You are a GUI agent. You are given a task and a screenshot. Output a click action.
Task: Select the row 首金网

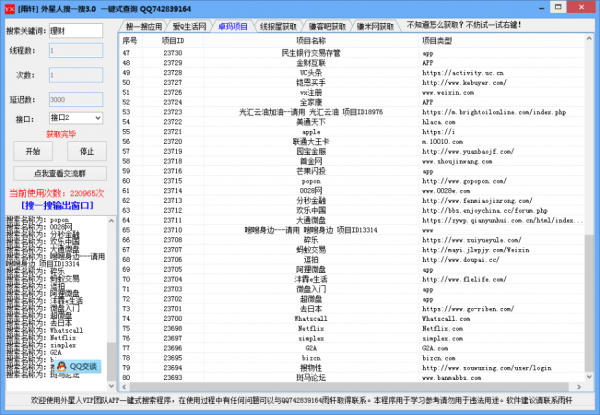[352, 161]
